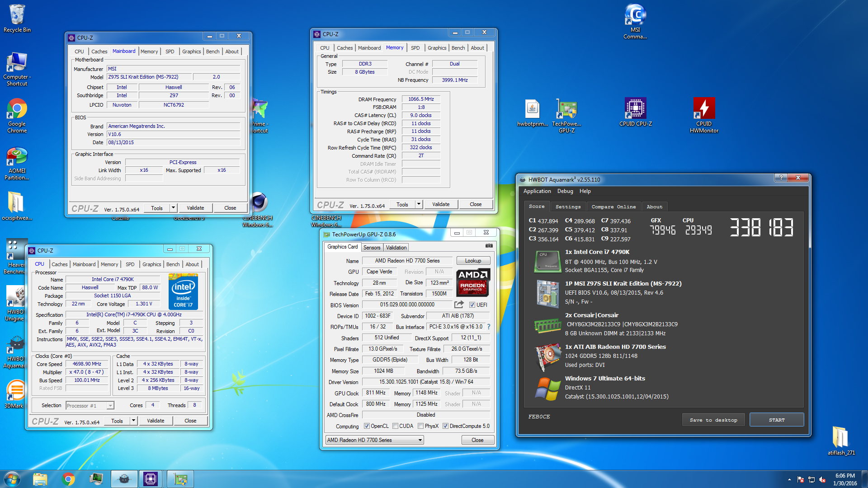This screenshot has width=868, height=488.
Task: Open AMD Radeon HD 7700 Series dropdown
Action: click(374, 440)
